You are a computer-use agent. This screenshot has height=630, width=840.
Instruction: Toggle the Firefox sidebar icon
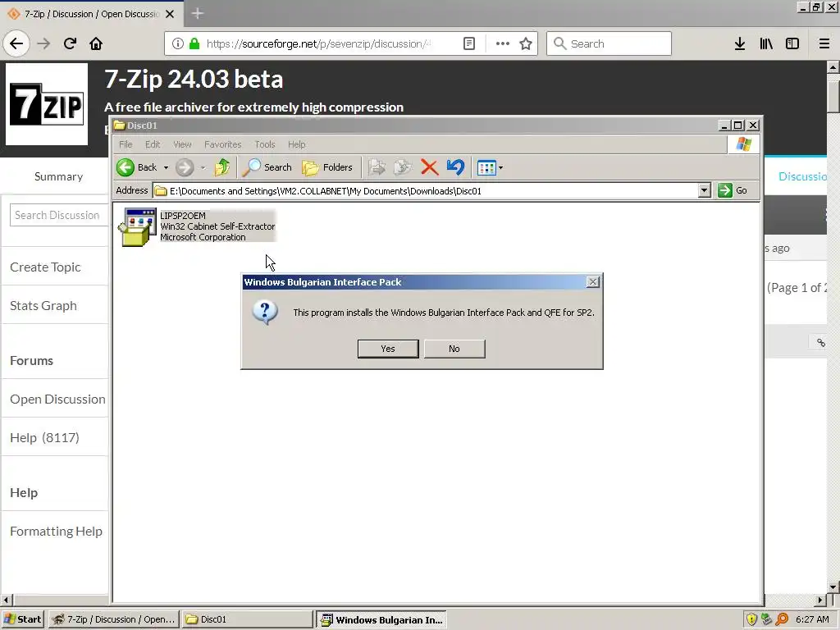tap(792, 43)
